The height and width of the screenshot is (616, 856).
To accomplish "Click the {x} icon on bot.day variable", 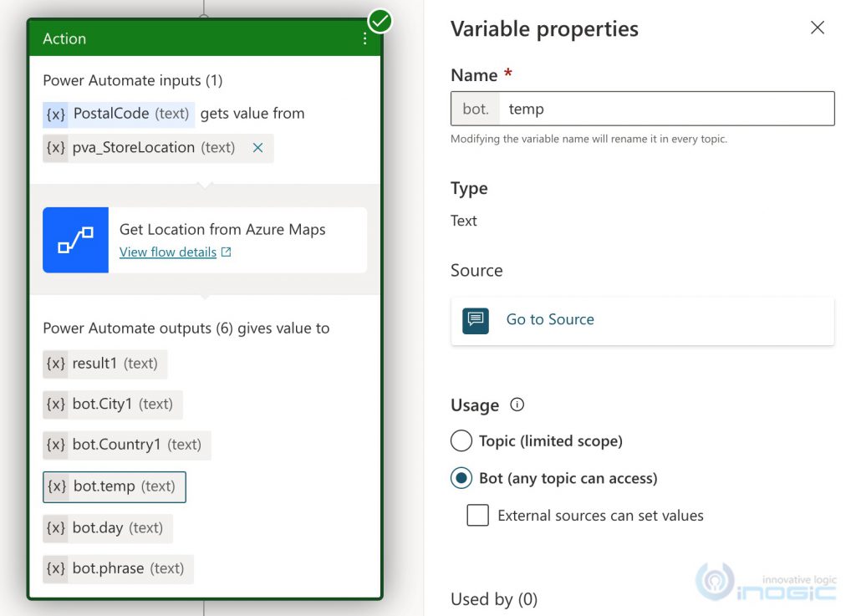I will click(x=55, y=527).
